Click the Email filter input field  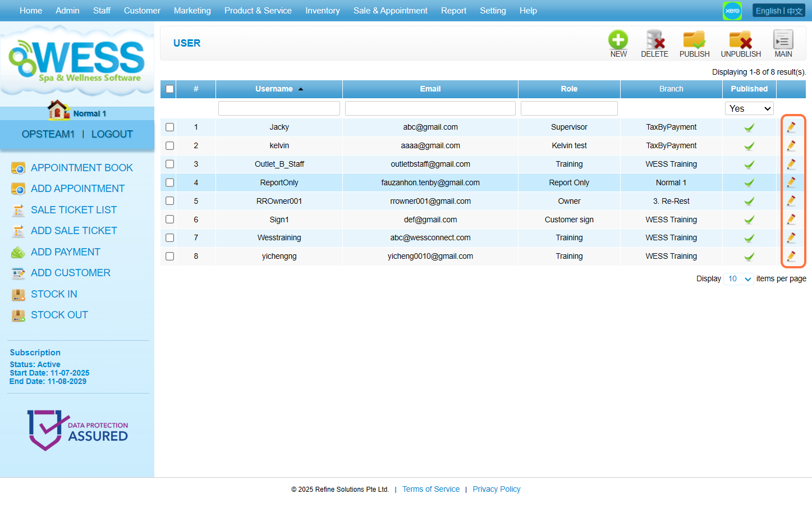pyautogui.click(x=430, y=108)
